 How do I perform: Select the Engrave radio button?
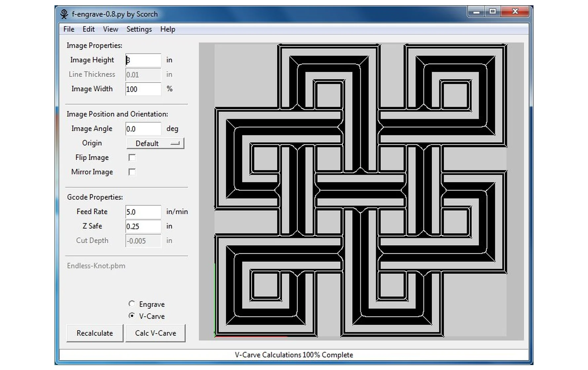tap(132, 304)
